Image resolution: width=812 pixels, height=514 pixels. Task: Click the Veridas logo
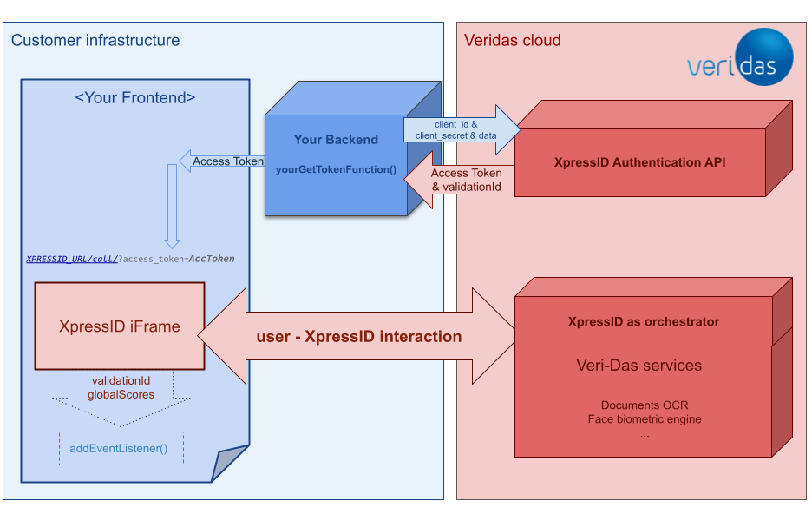tap(741, 58)
